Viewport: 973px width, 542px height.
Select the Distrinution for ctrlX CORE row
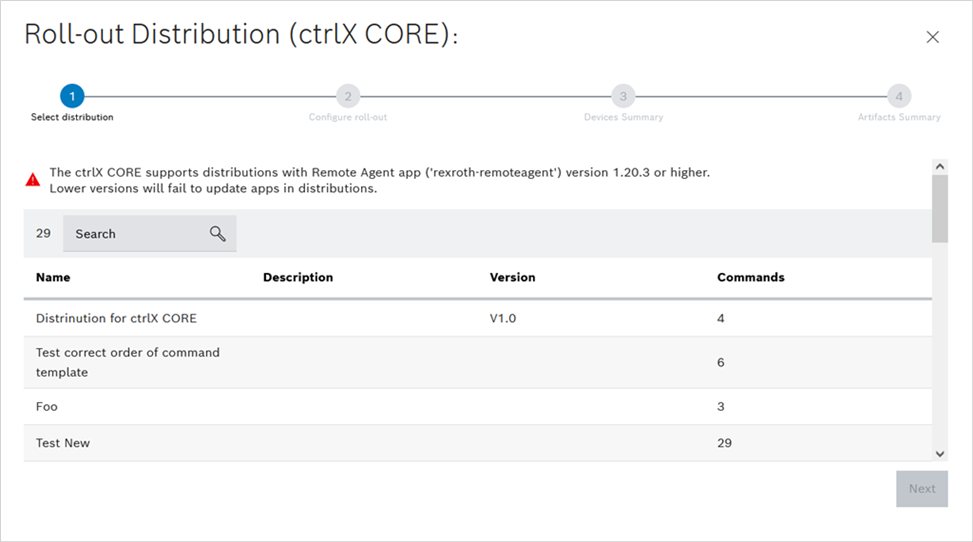click(116, 318)
